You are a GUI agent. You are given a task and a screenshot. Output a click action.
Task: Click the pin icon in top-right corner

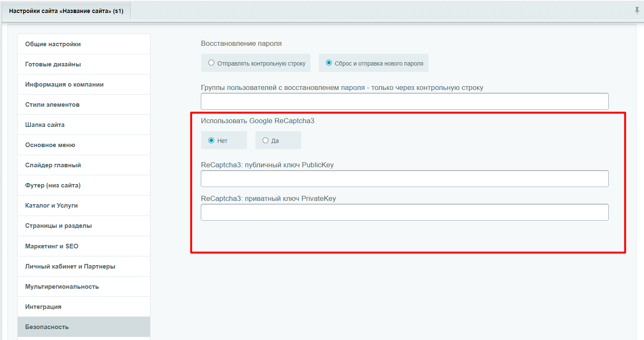tap(637, 11)
